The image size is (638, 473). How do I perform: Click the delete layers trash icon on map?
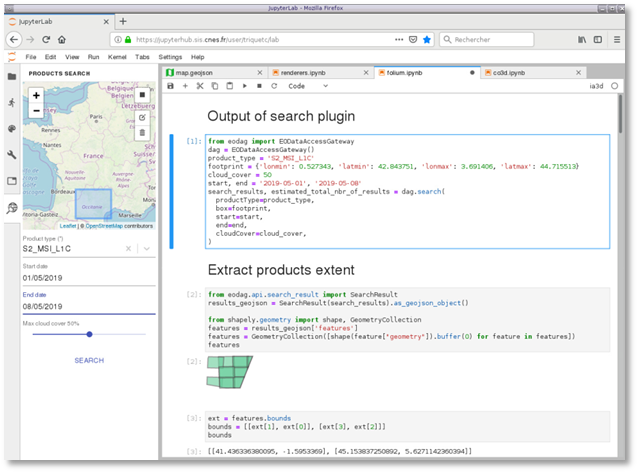click(142, 132)
